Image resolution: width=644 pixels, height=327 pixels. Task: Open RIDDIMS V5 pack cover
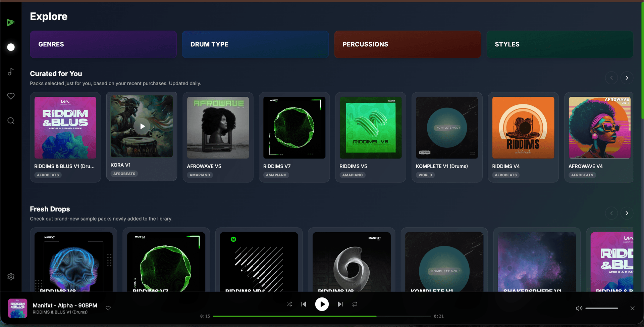coord(371,128)
